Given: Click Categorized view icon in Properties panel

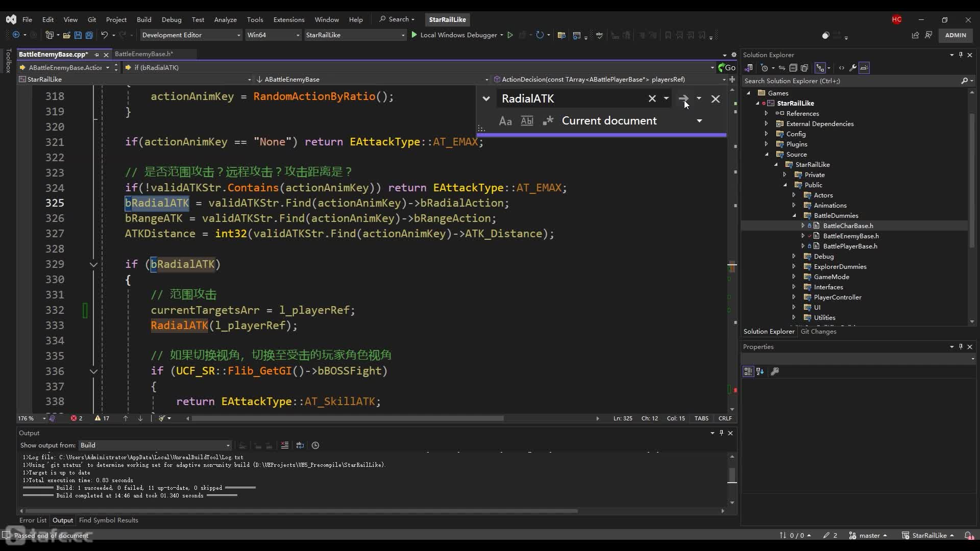Looking at the screenshot, I should [748, 372].
